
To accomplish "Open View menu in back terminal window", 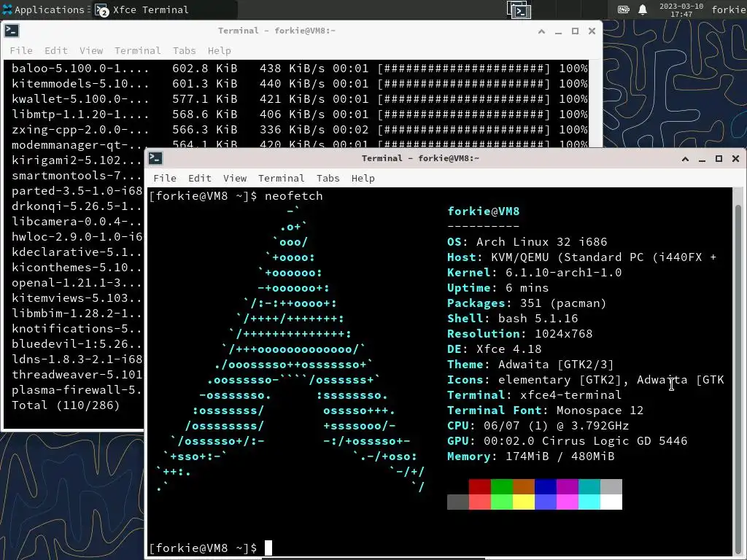I will [91, 50].
